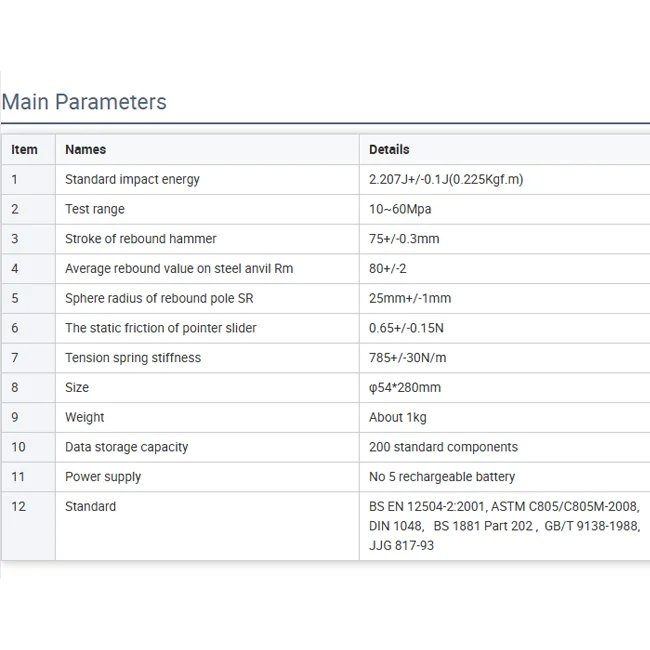Select the static friction of pointer slider

pos(161,328)
